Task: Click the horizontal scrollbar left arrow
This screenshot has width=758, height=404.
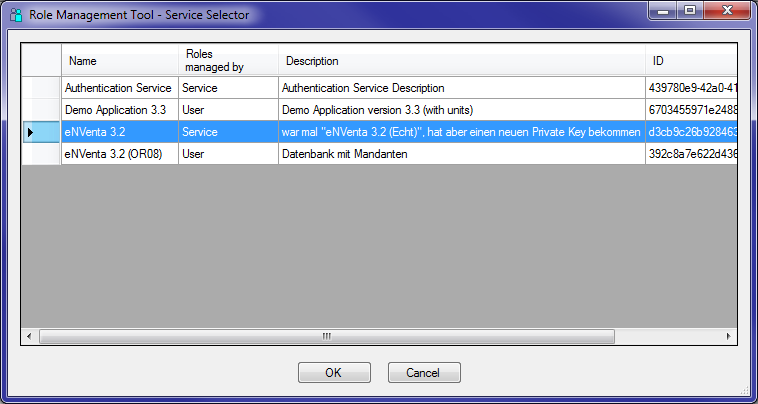Action: [x=29, y=336]
